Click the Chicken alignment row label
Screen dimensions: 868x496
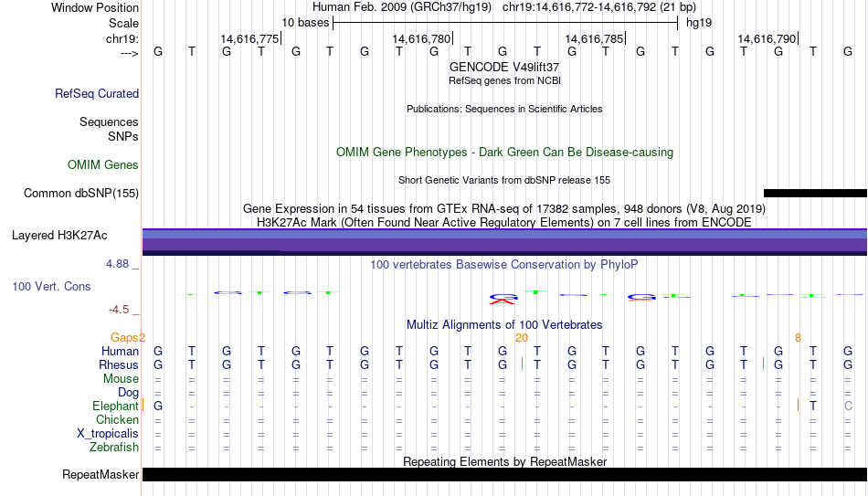[117, 420]
